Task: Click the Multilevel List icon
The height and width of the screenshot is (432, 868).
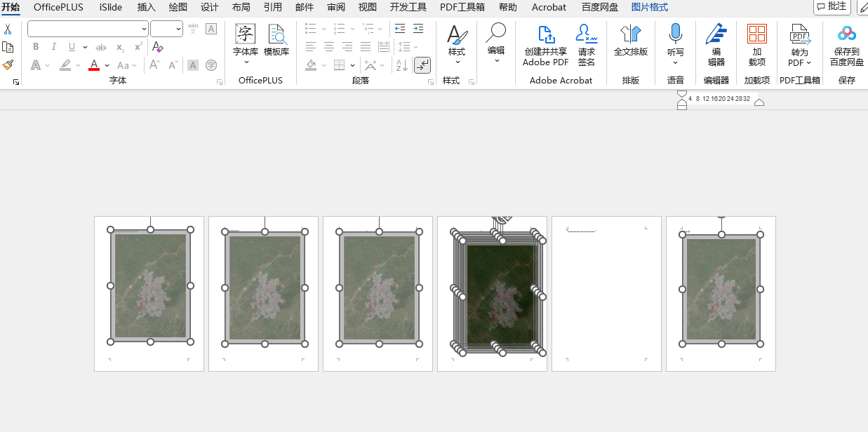Action: point(368,29)
